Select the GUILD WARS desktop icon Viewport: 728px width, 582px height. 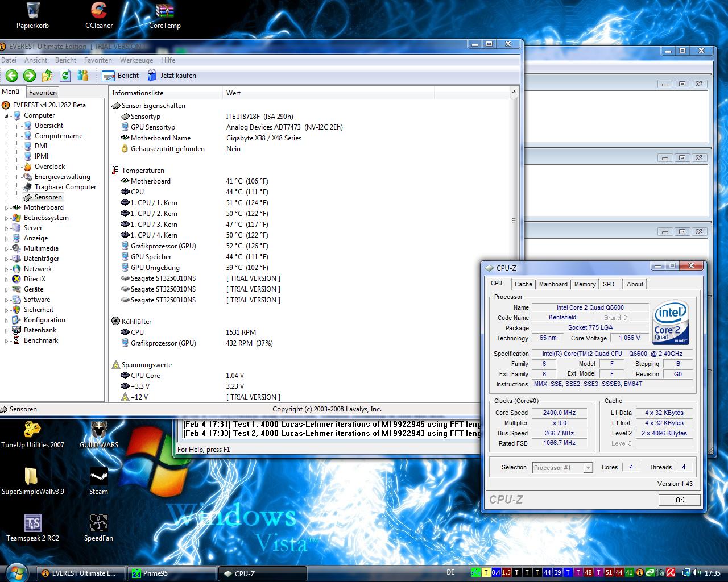(x=99, y=435)
